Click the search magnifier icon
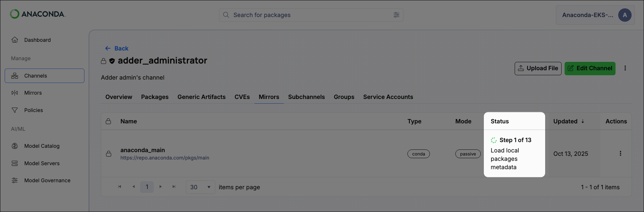644x212 pixels. click(x=226, y=15)
